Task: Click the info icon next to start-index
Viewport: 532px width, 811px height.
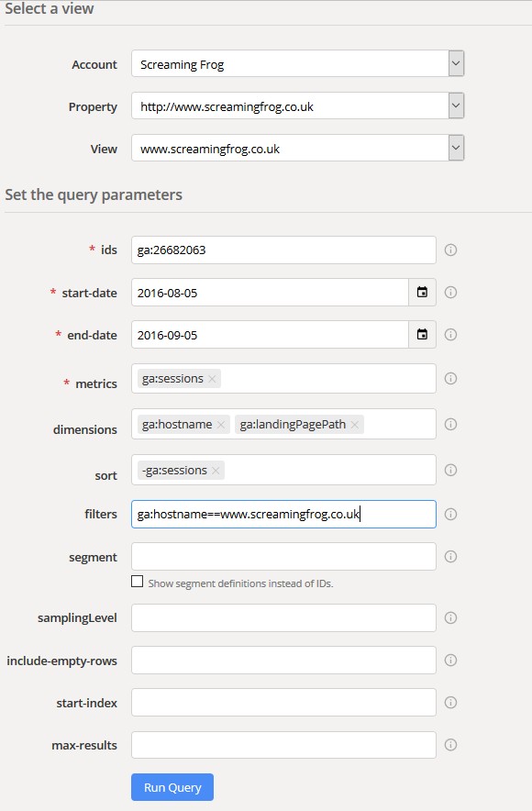Action: (451, 703)
